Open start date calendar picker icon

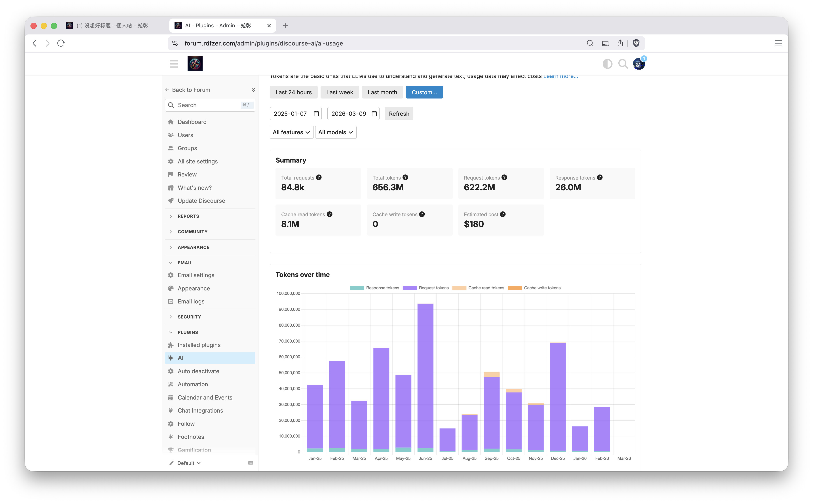point(316,114)
